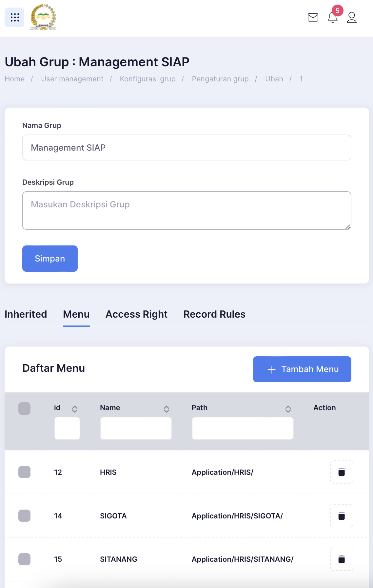This screenshot has height=588, width=373.
Task: Click the SETJEN DPR RI logo
Action: click(x=43, y=17)
